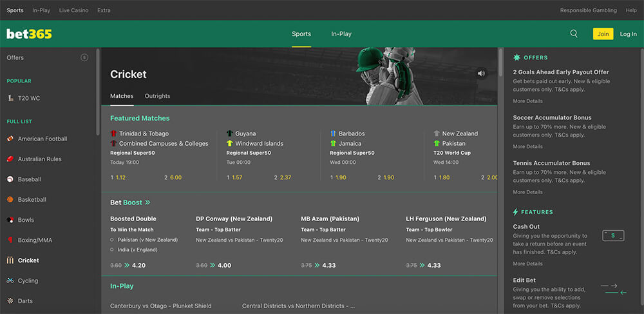
Task: Click the Jamaica green shirt icon
Action: (334, 143)
